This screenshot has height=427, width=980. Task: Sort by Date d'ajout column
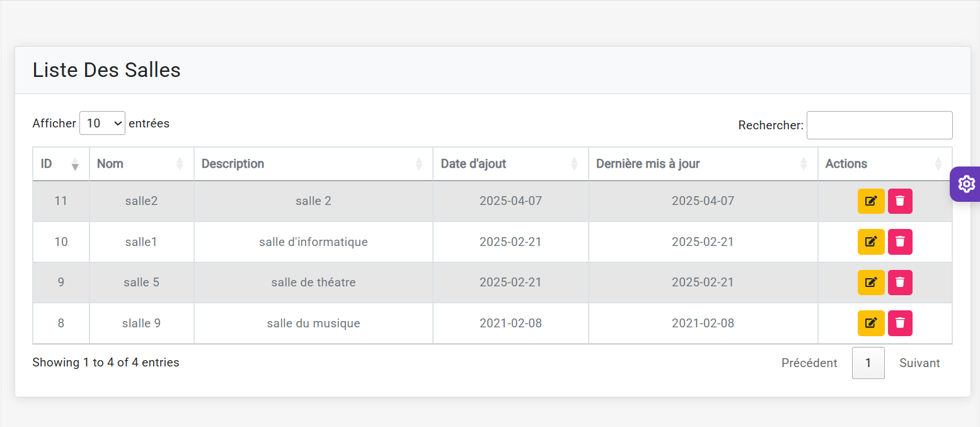pyautogui.click(x=510, y=164)
